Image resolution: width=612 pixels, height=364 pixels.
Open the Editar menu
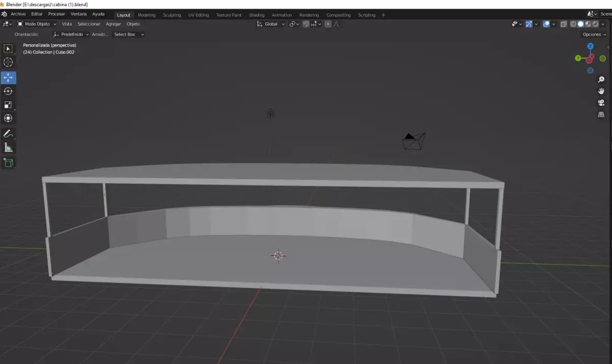[37, 14]
